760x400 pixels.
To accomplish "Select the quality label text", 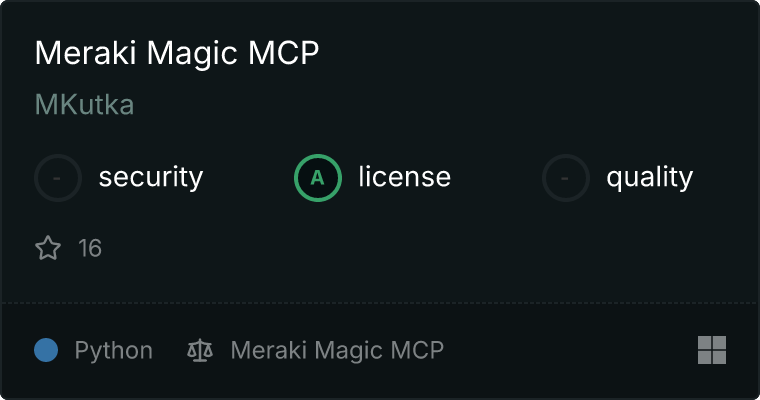I will (649, 177).
